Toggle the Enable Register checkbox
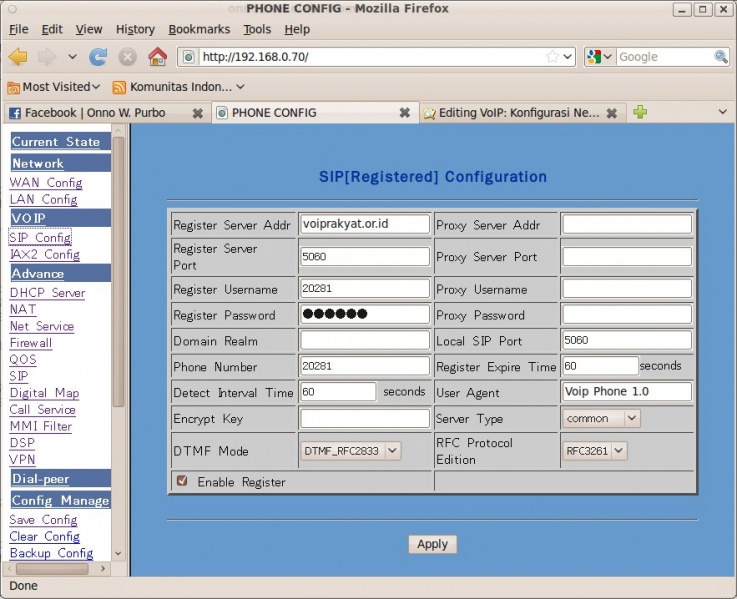 pos(181,482)
